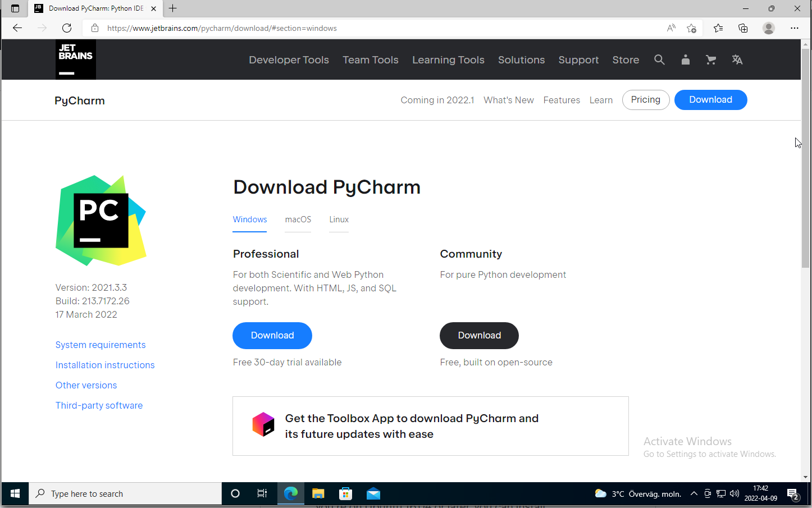Expand the Learning Tools menu
The image size is (812, 508).
448,60
